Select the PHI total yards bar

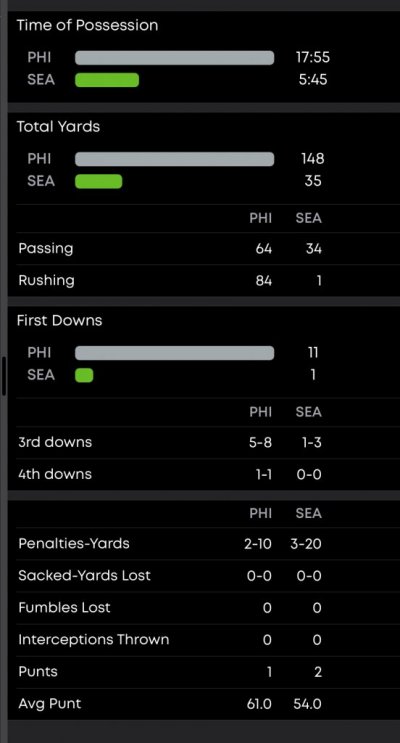tap(174, 159)
